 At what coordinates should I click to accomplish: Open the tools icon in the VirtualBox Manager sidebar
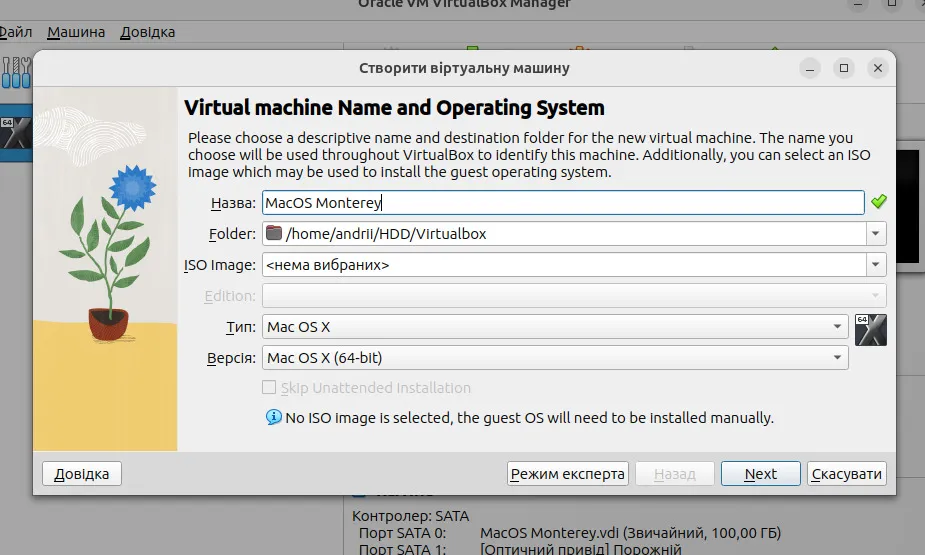(16, 73)
